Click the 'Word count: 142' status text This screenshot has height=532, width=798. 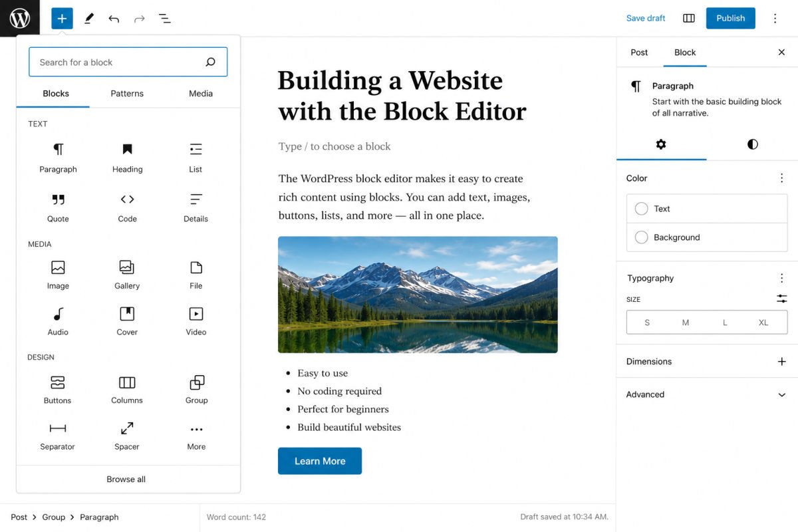point(236,517)
